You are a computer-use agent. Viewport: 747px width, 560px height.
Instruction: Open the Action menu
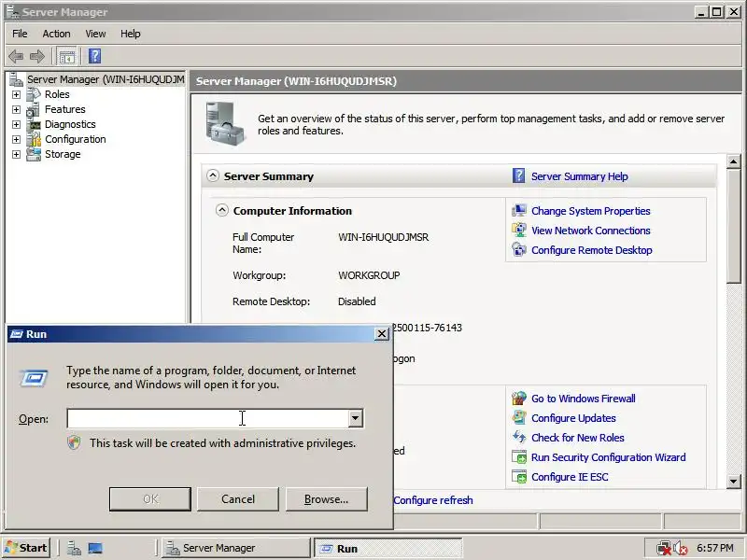56,34
